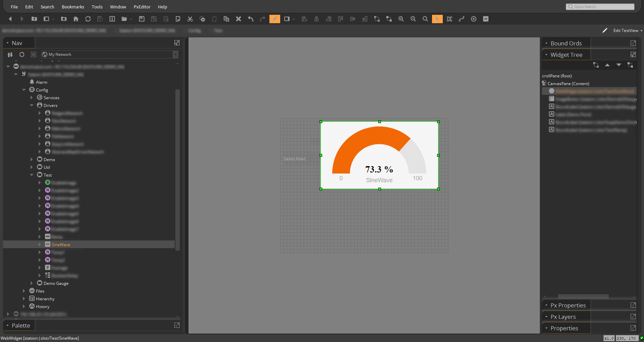The height and width of the screenshot is (342, 644).
Task: Open the PxEditor menu
Action: [x=142, y=7]
